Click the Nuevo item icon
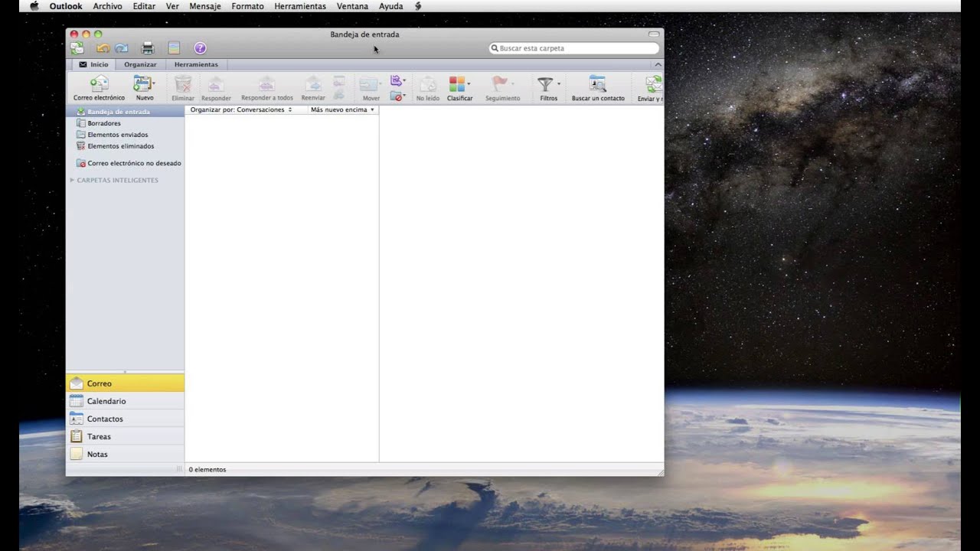Image resolution: width=980 pixels, height=551 pixels. coord(142,84)
